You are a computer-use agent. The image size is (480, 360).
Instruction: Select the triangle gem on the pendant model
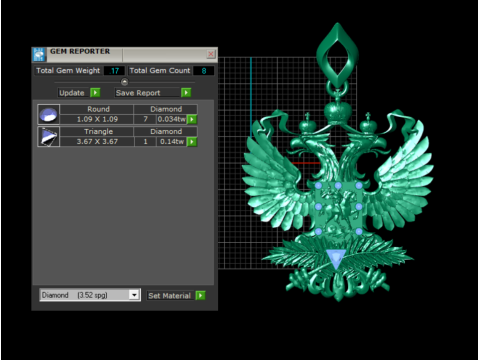[x=336, y=258]
